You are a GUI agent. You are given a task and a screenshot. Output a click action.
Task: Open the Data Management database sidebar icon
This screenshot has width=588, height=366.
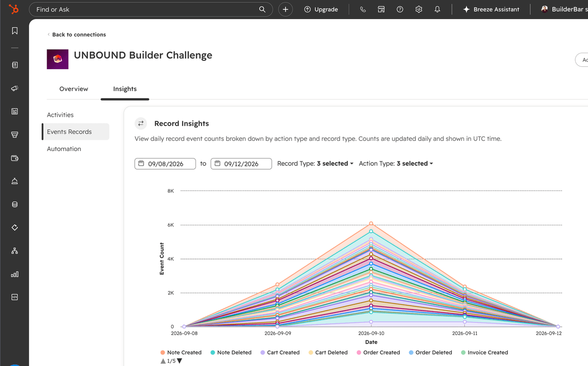click(x=15, y=205)
